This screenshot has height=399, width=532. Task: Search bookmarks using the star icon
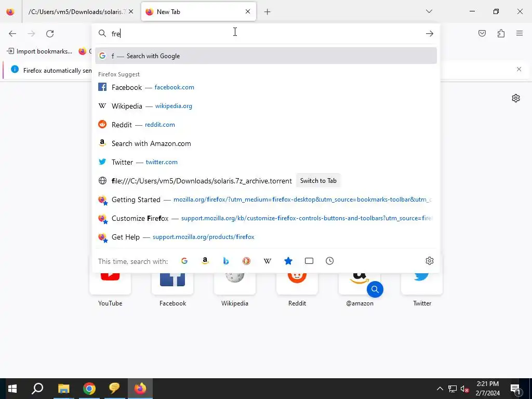(288, 261)
